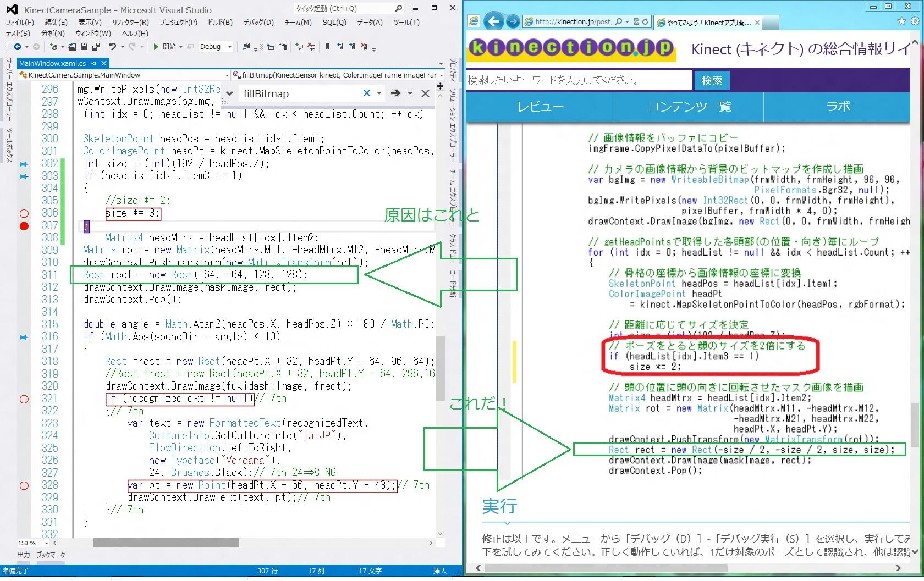924x581 pixels.
Task: Click the toggle bookmark toolbar icon
Action: pyautogui.click(x=328, y=47)
